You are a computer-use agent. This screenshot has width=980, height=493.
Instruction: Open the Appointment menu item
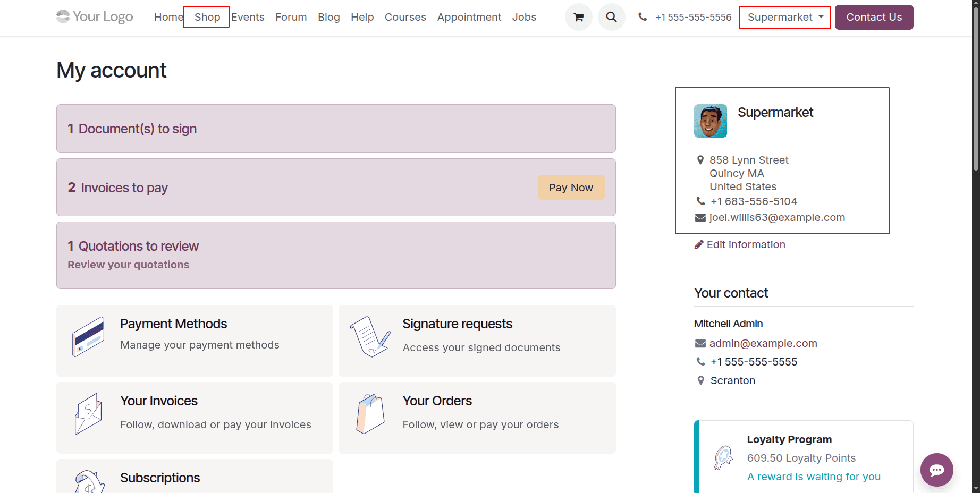click(469, 17)
